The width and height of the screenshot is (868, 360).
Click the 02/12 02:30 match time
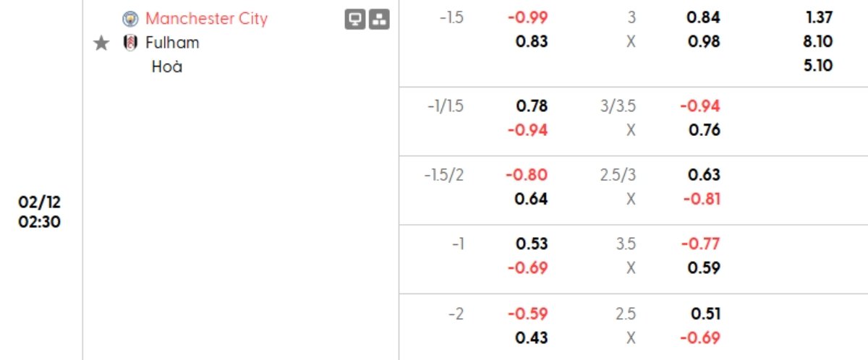point(40,212)
